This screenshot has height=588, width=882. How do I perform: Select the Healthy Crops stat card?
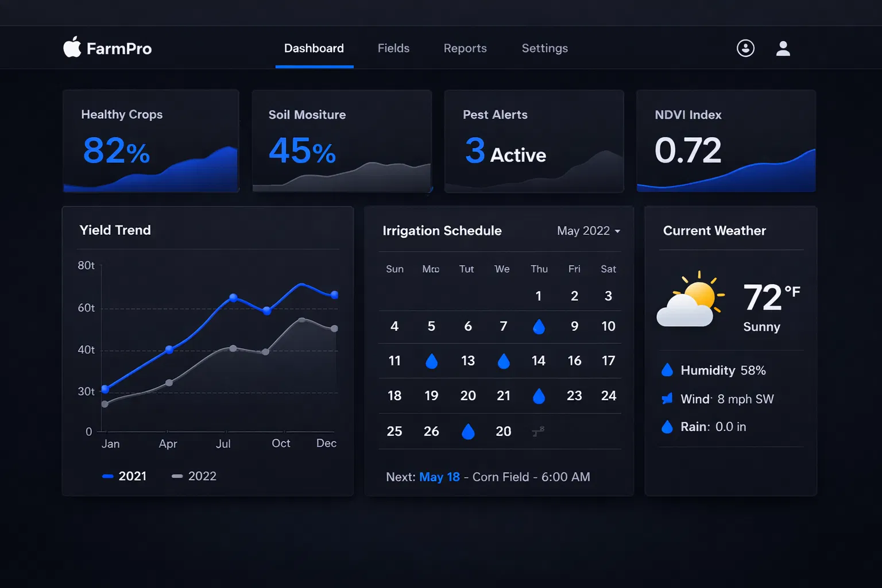pos(150,141)
